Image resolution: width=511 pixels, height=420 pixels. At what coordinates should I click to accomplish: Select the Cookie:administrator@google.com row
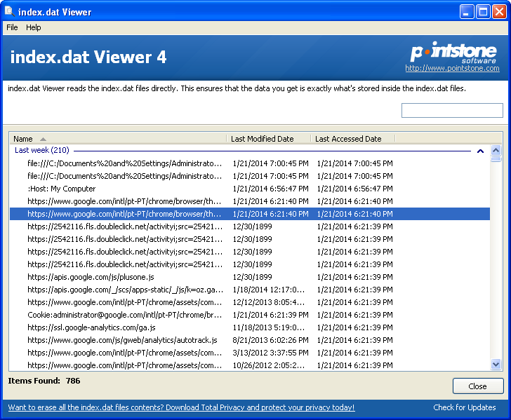250,315
